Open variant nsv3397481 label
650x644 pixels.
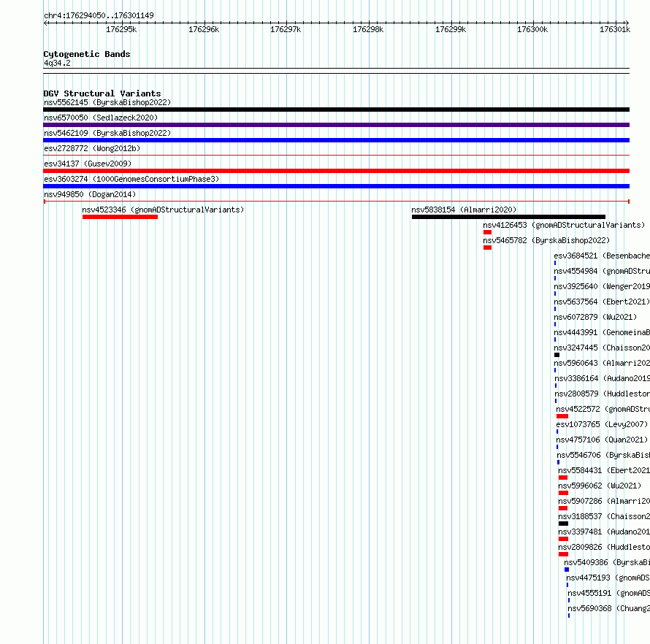pyautogui.click(x=604, y=532)
